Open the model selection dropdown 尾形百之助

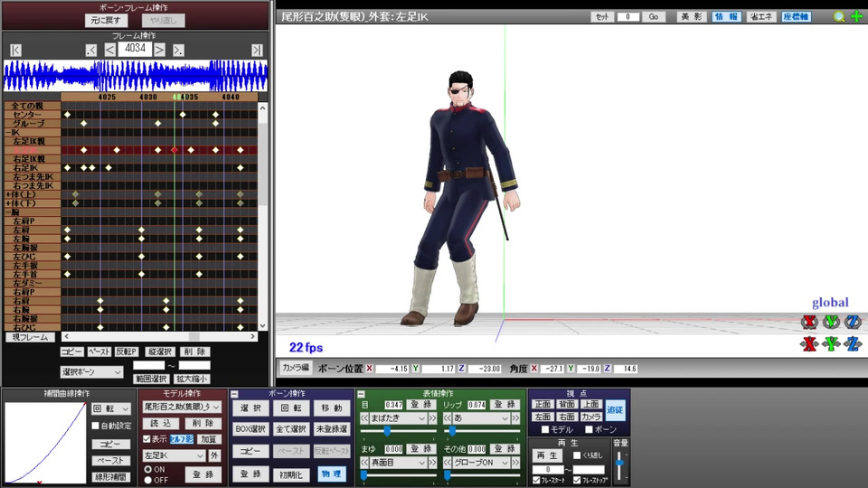point(182,408)
